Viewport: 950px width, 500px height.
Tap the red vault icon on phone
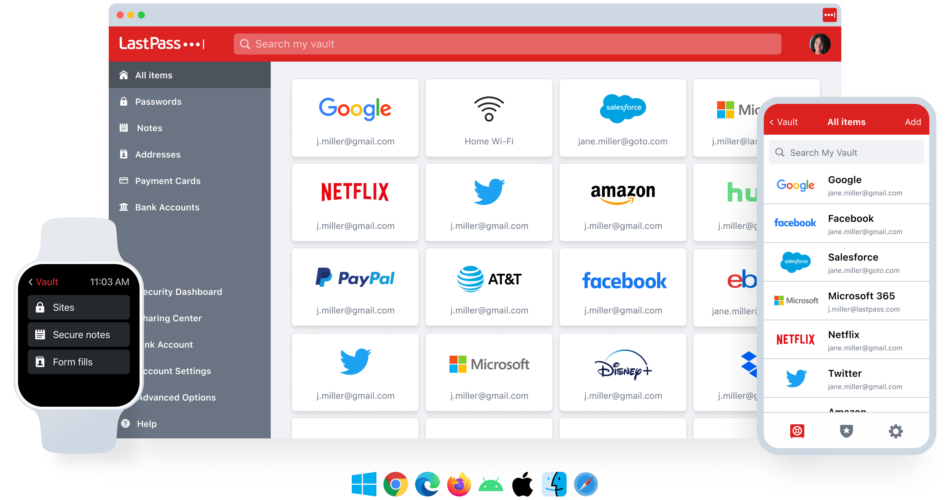click(797, 431)
